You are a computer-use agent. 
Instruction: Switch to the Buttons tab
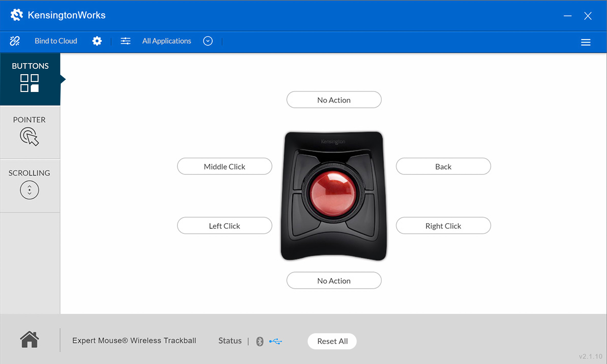(30, 79)
